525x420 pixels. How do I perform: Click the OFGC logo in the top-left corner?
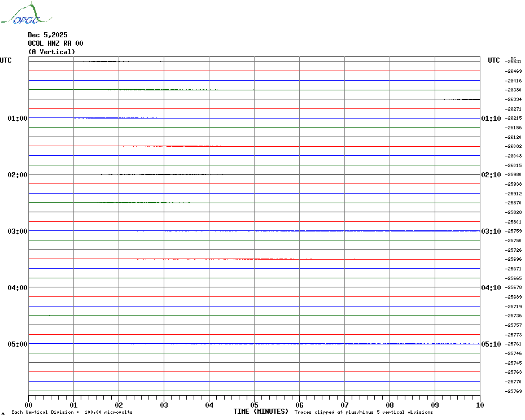(x=20, y=15)
